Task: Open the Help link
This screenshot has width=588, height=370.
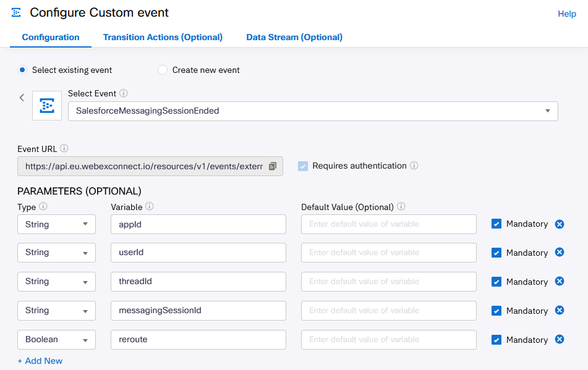Action: [x=567, y=14]
